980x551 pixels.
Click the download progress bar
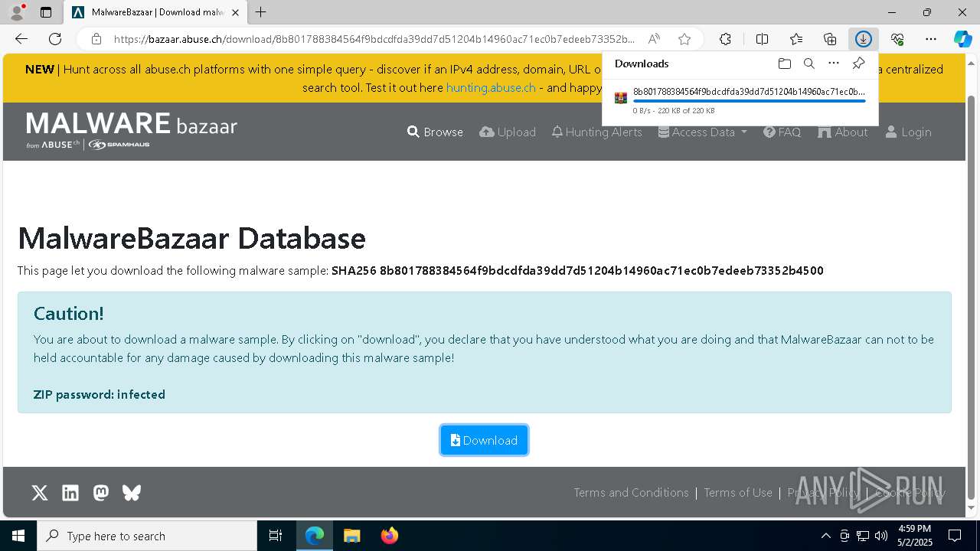point(749,101)
